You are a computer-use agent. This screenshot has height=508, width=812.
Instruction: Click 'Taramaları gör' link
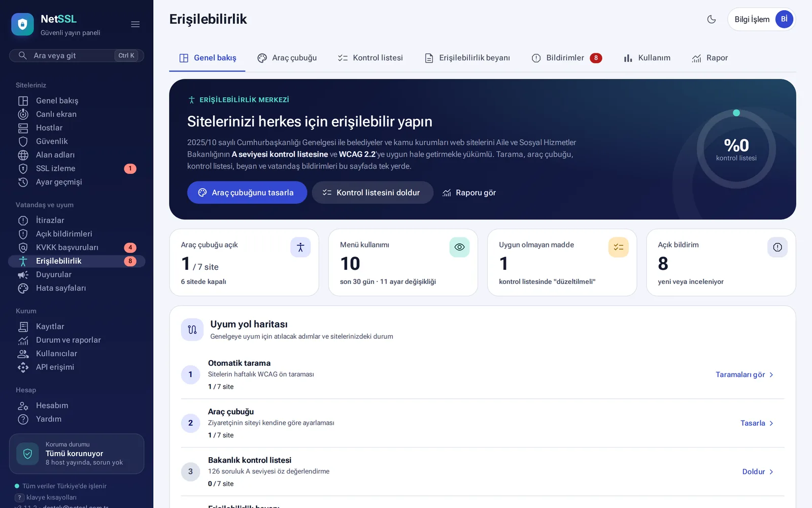click(745, 374)
